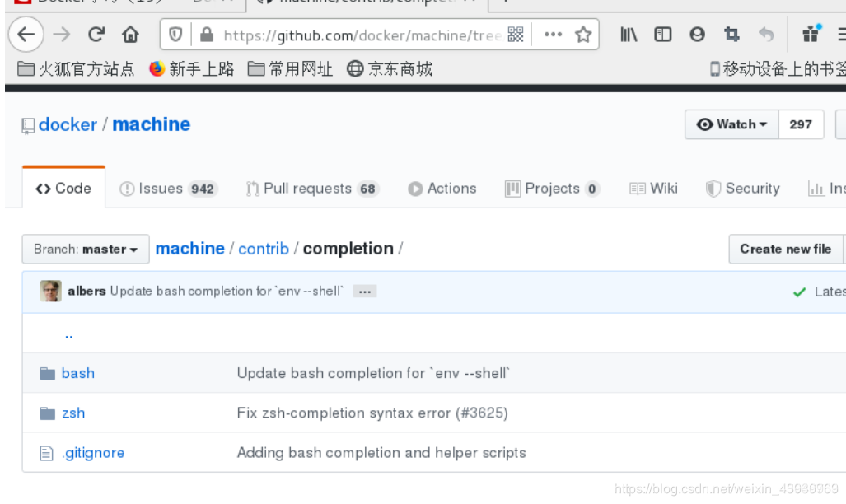Screen dimensions: 846x504
Task: Open the .gitignore file
Action: [93, 453]
